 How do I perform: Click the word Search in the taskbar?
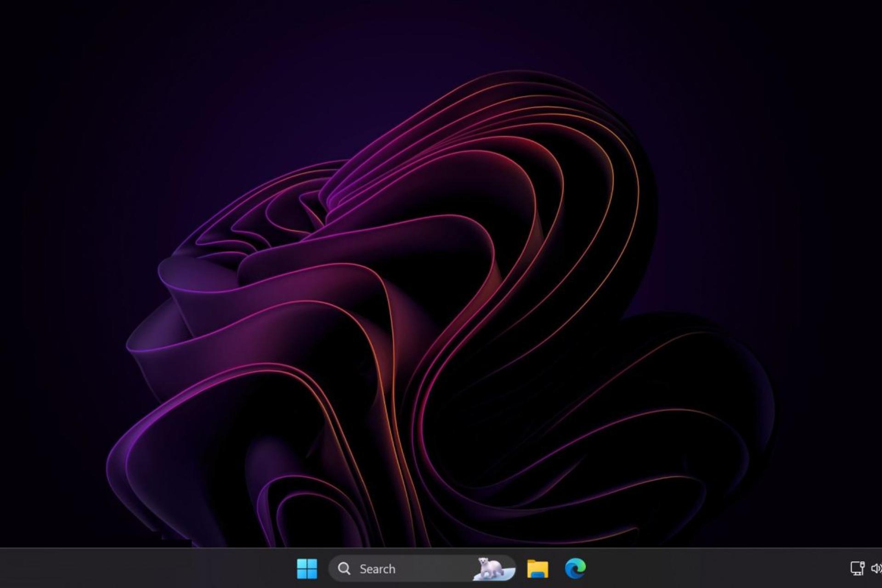pyautogui.click(x=377, y=569)
